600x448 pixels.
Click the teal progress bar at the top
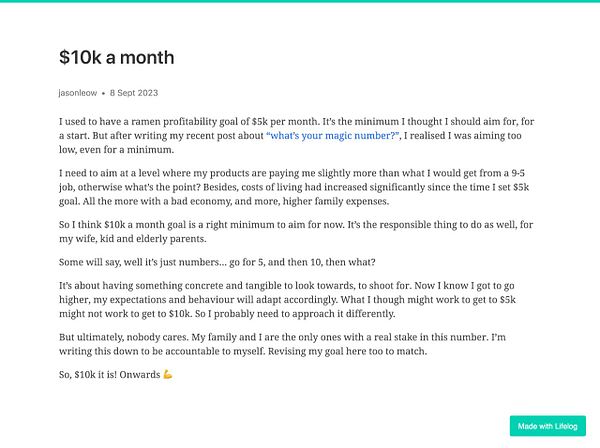pos(300,2)
